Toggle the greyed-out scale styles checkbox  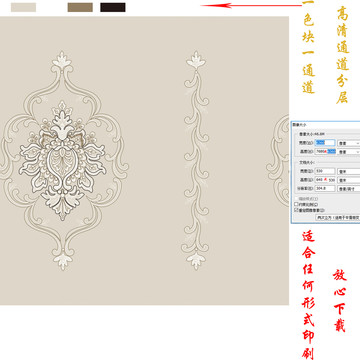(296, 199)
